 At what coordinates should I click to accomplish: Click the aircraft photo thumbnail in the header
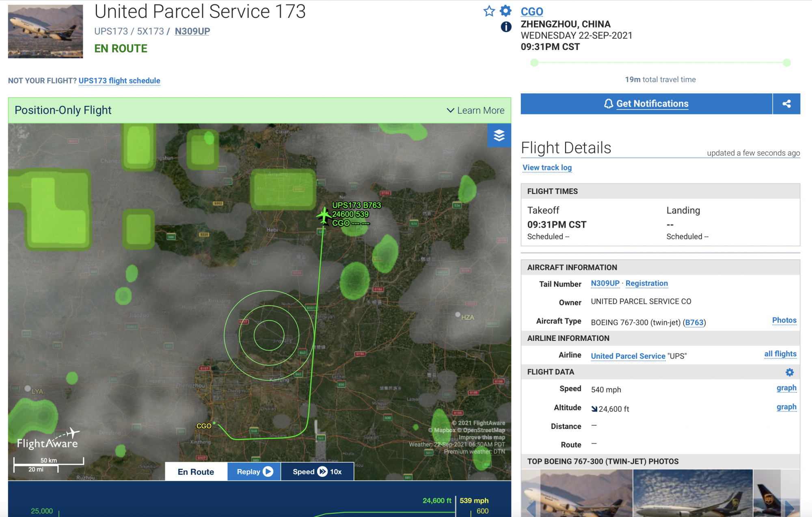click(45, 31)
